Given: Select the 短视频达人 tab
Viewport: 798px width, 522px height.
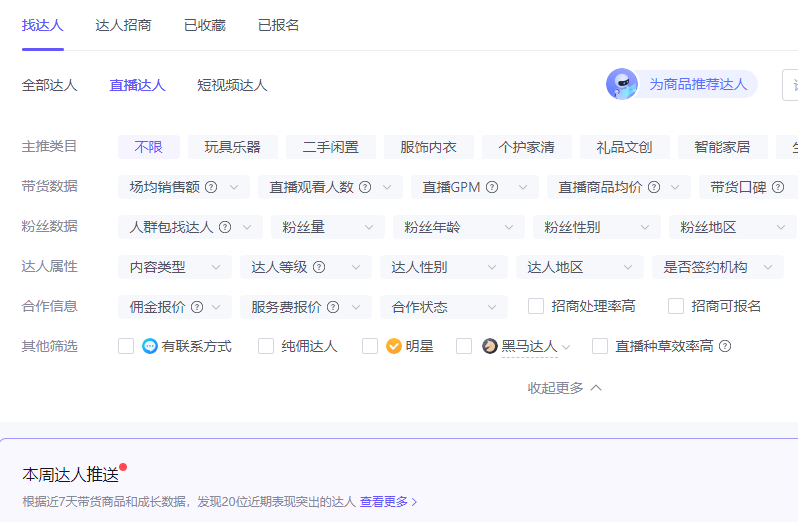Looking at the screenshot, I should [x=232, y=85].
